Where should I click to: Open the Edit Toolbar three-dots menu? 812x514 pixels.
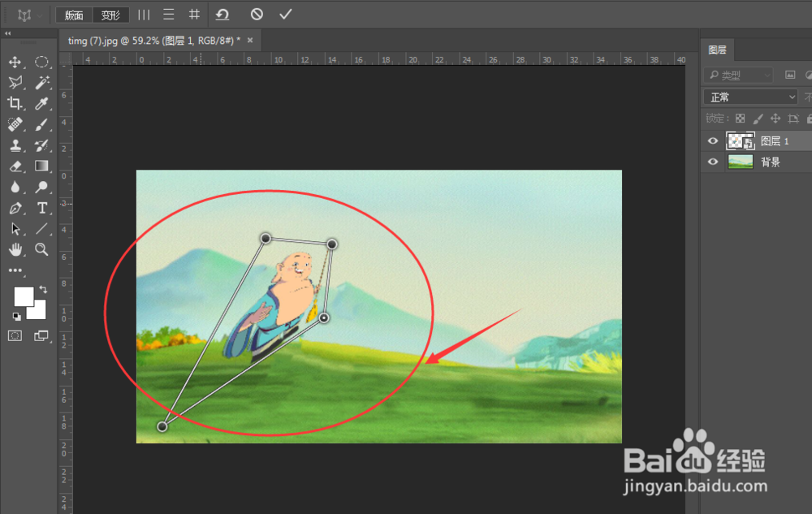tap(15, 270)
